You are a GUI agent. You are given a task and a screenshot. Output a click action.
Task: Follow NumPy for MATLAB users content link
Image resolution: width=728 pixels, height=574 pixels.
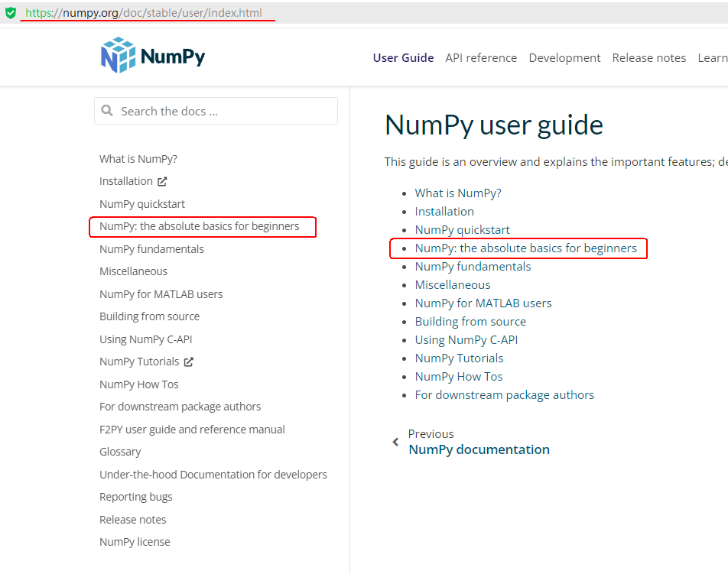coord(483,303)
